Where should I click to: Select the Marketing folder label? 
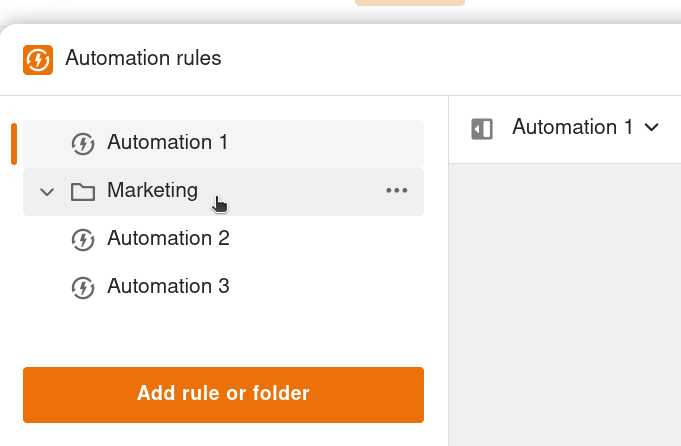pyautogui.click(x=152, y=190)
